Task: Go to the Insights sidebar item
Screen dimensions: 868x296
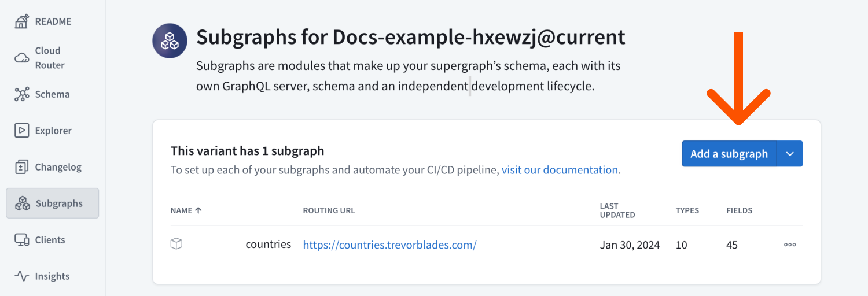Action: [x=52, y=276]
